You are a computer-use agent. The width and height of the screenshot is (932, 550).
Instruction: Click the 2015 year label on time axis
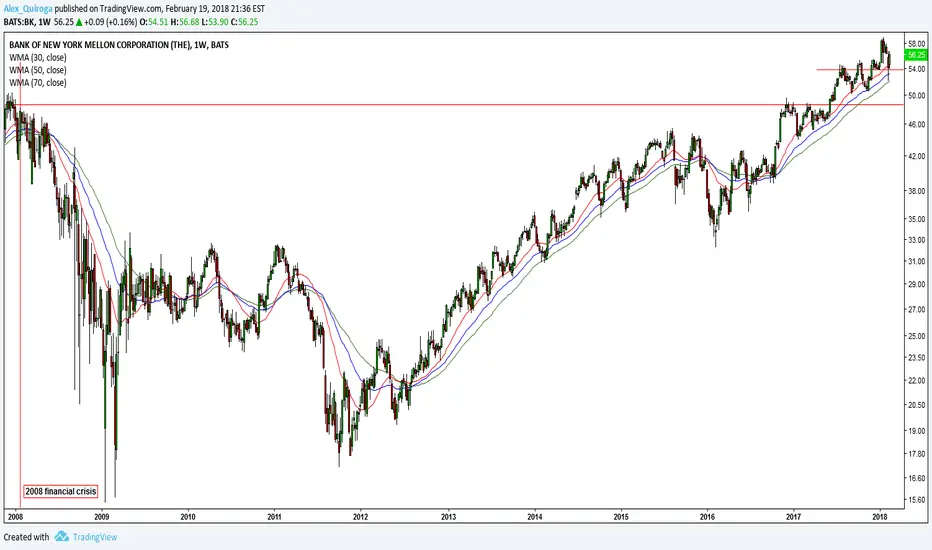(621, 517)
